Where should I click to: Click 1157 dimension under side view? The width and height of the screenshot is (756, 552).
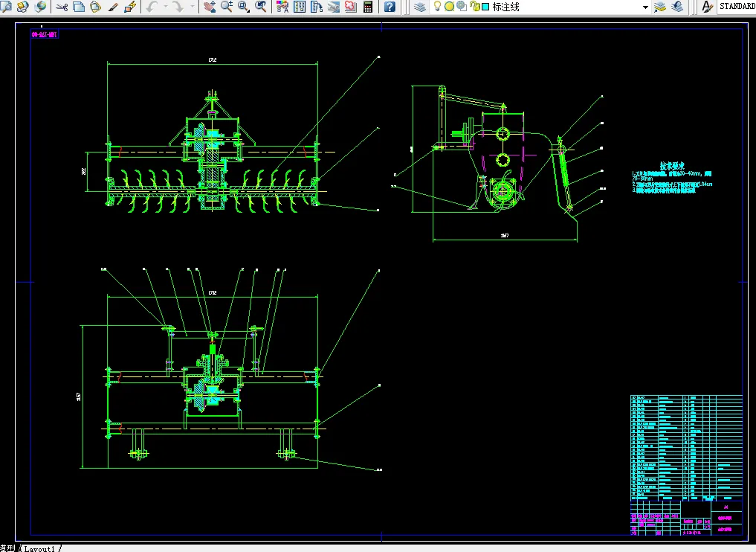point(504,236)
